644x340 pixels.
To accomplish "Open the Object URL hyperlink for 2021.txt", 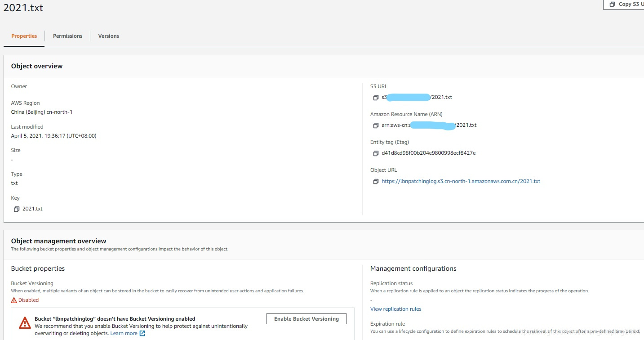I will pos(461,181).
